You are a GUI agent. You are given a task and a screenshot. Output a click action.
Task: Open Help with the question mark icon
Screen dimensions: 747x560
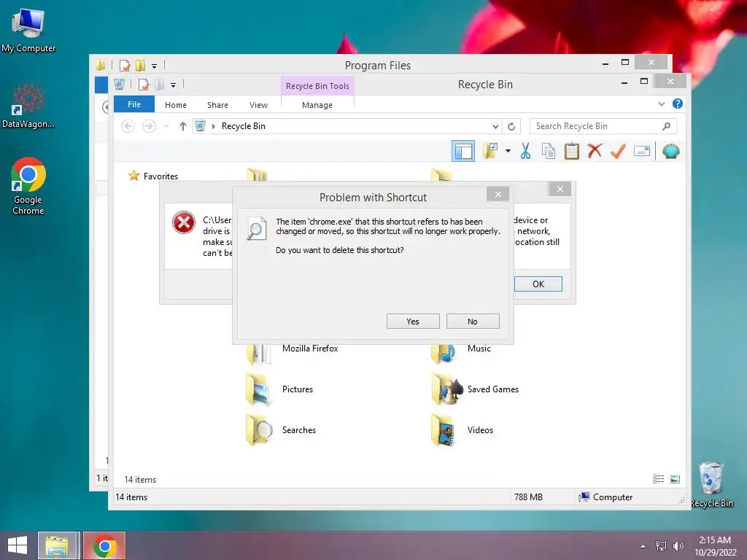pyautogui.click(x=678, y=104)
